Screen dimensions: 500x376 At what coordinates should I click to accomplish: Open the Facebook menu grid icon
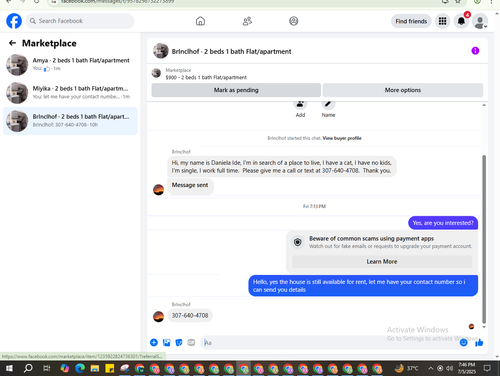pyautogui.click(x=442, y=21)
